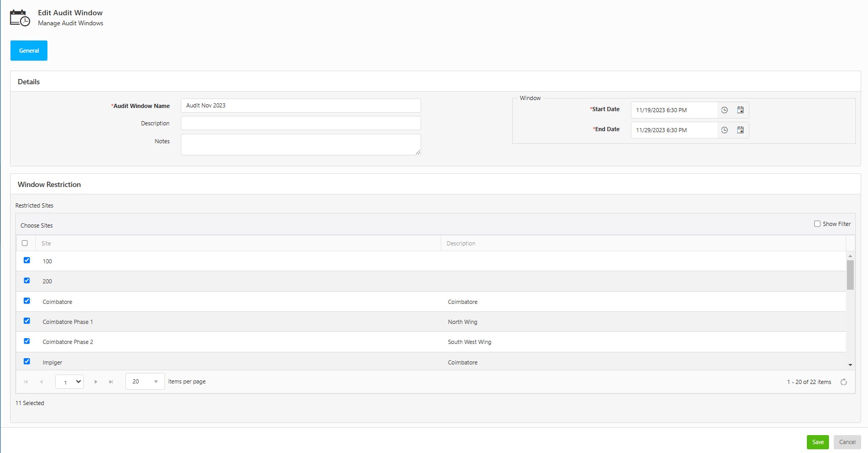
Task: Open calendar picker for Start Date
Action: pyautogui.click(x=740, y=110)
